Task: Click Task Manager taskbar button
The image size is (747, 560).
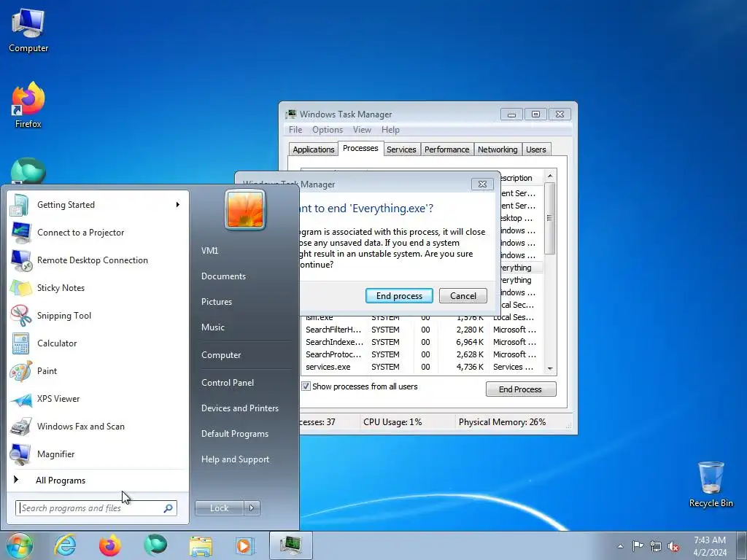Action: coord(290,545)
